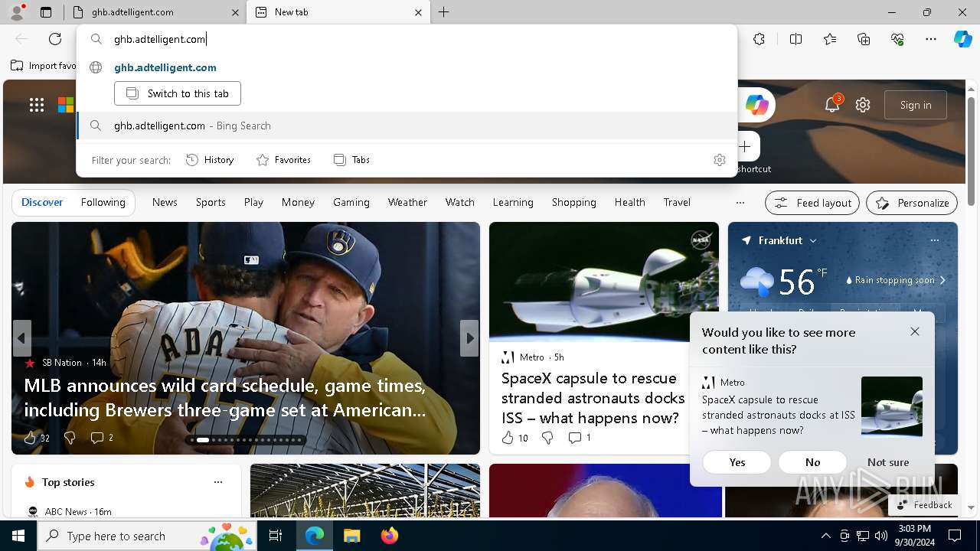Screen dimensions: 980x551
Task: Select the Following feed tab
Action: pos(103,203)
